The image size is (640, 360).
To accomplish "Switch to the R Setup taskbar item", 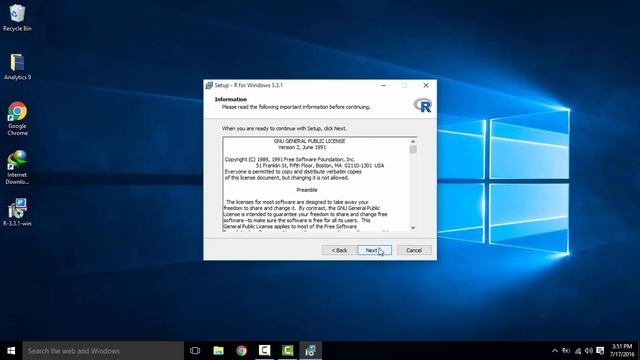I will (x=311, y=350).
